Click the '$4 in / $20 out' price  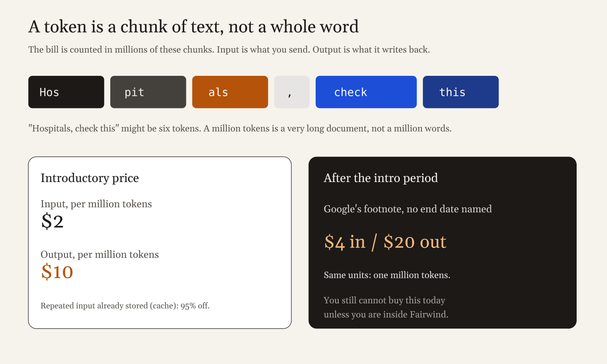(385, 242)
